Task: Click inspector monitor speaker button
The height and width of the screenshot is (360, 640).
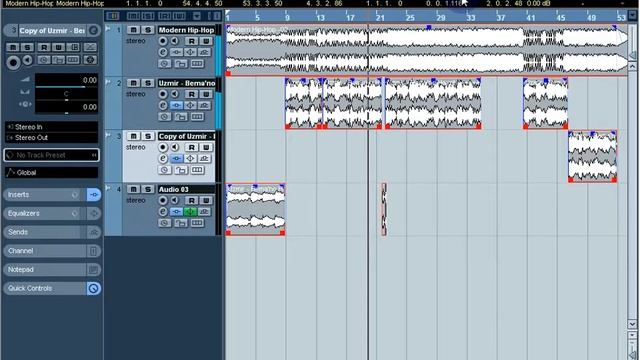Action: point(27,60)
